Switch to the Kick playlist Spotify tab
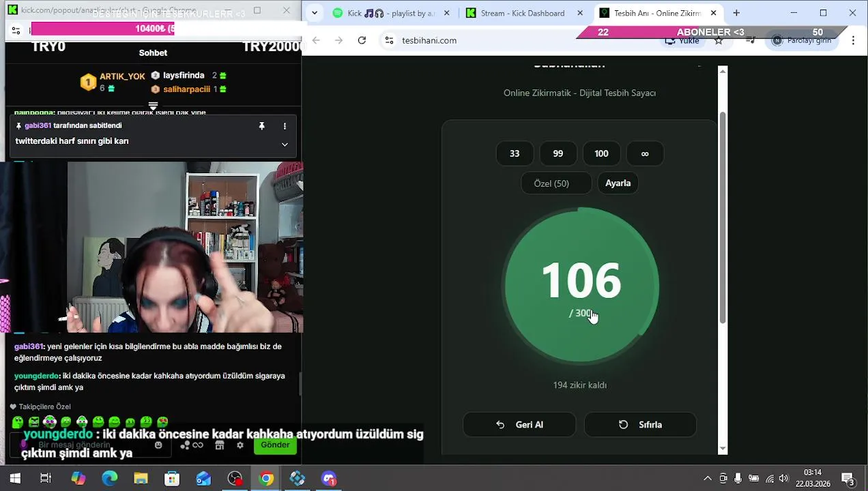This screenshot has width=868, height=491. pos(390,13)
